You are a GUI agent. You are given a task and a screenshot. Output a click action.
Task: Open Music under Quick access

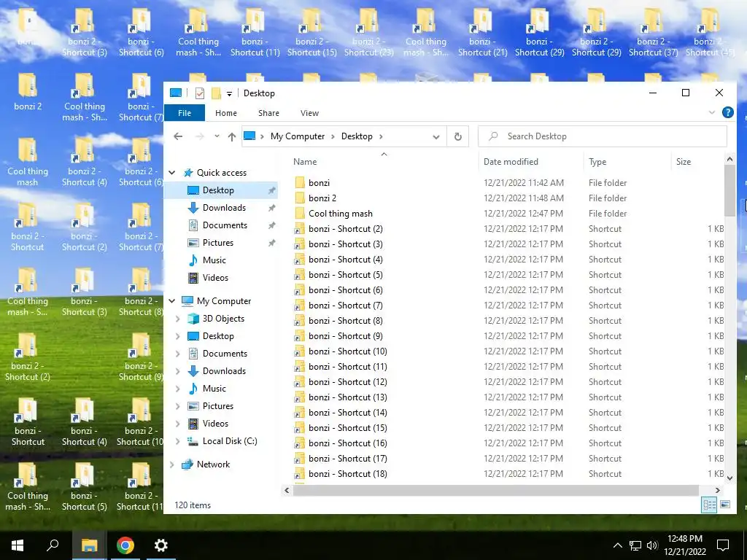point(214,260)
